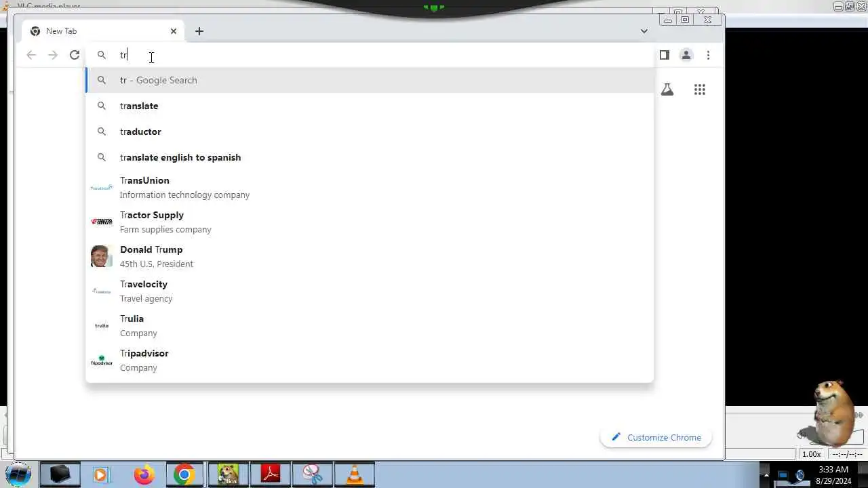Viewport: 868px width, 488px height.
Task: Open the Snipping Tool taskbar icon
Action: click(313, 474)
